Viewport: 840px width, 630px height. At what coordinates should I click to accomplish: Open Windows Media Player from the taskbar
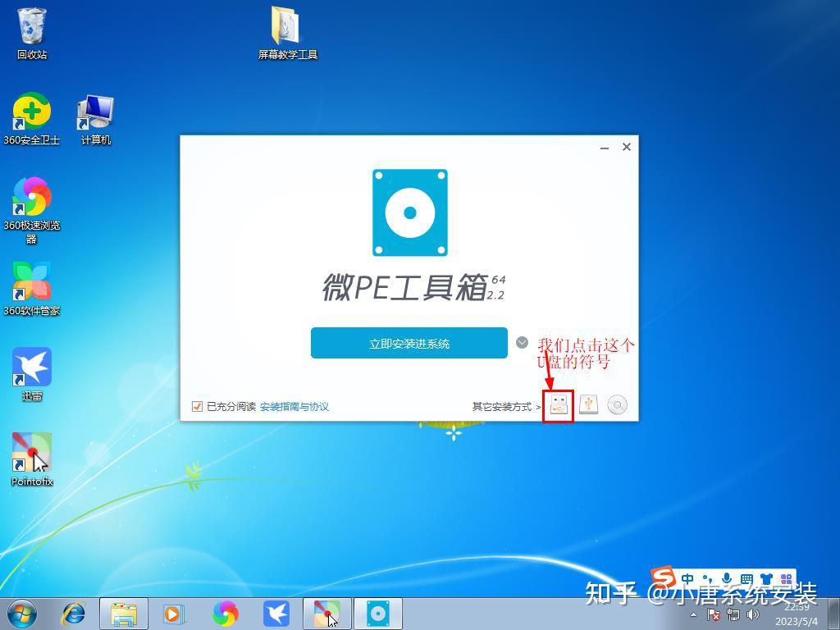coord(174,614)
